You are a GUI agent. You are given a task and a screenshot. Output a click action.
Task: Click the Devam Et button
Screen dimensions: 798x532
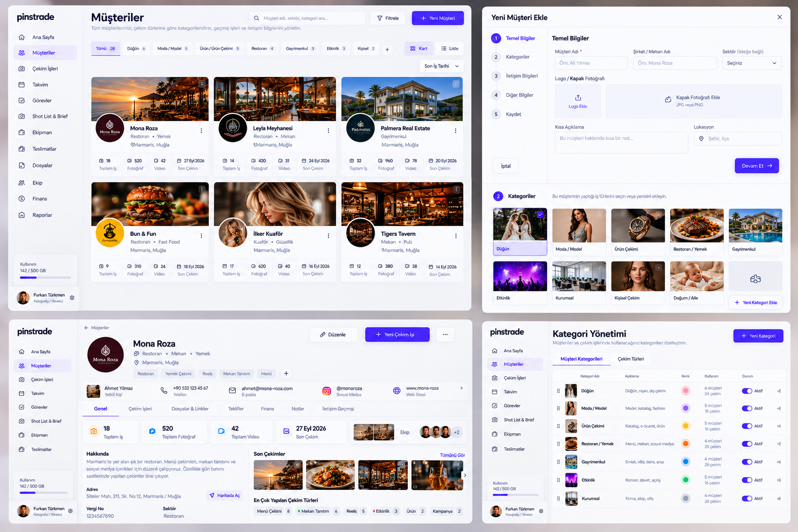pyautogui.click(x=757, y=166)
